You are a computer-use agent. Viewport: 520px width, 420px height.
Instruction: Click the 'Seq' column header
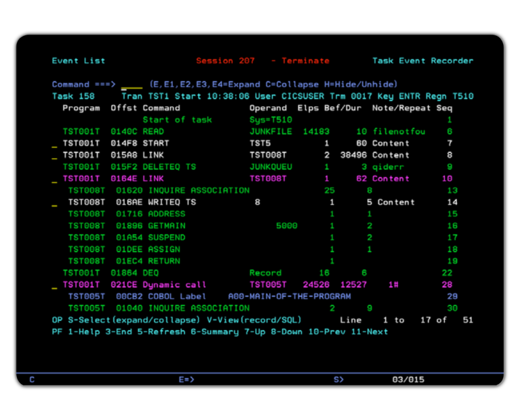point(444,108)
